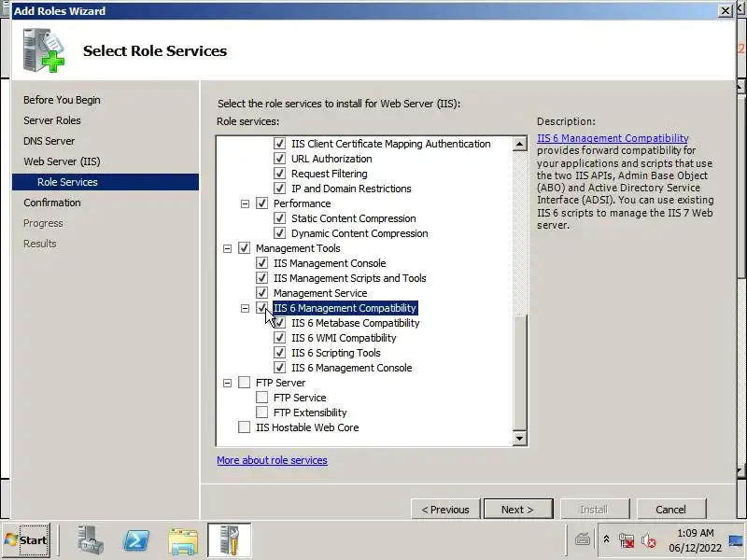The image size is (747, 560).
Task: Open the network status tray icon
Action: tap(627, 540)
